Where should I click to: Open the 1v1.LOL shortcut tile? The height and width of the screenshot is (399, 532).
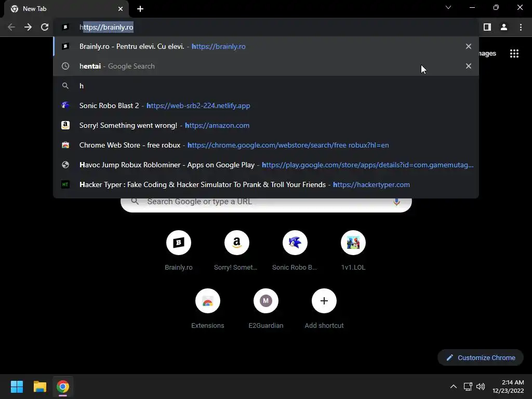click(353, 250)
